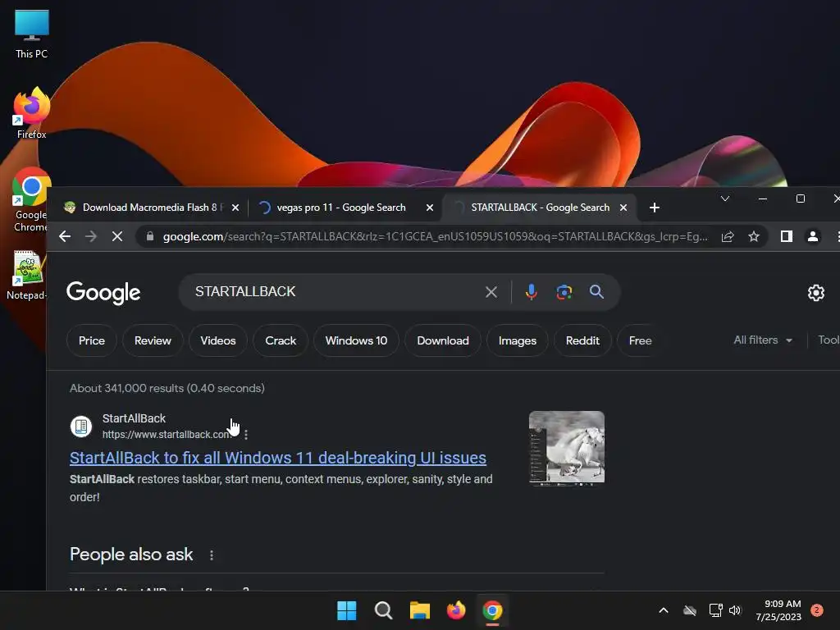Click StartAllBack site favicon

[x=81, y=427]
